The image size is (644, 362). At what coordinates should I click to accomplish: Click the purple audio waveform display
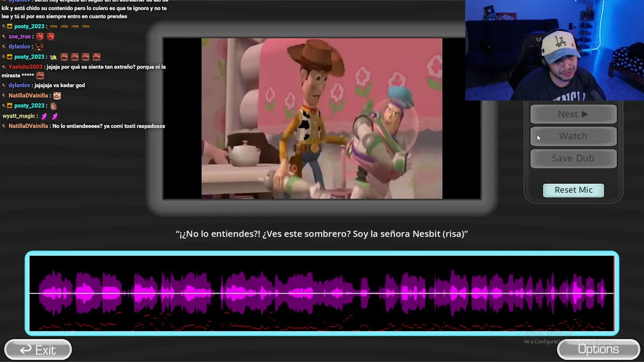click(322, 293)
